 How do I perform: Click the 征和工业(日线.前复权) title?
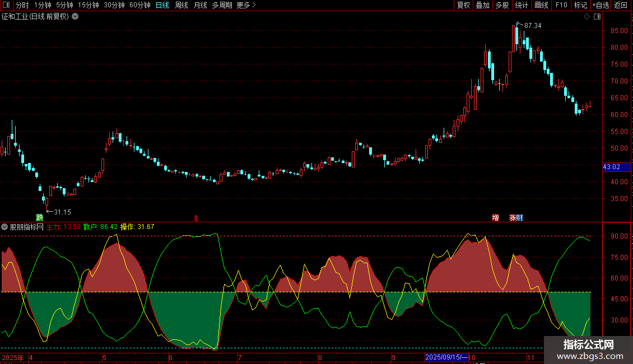click(x=35, y=17)
